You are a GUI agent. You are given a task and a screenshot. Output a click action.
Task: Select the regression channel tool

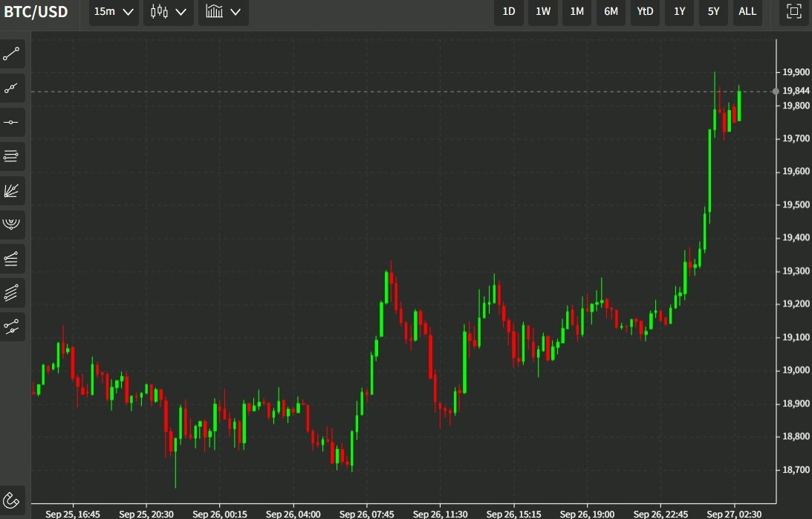[x=11, y=326]
